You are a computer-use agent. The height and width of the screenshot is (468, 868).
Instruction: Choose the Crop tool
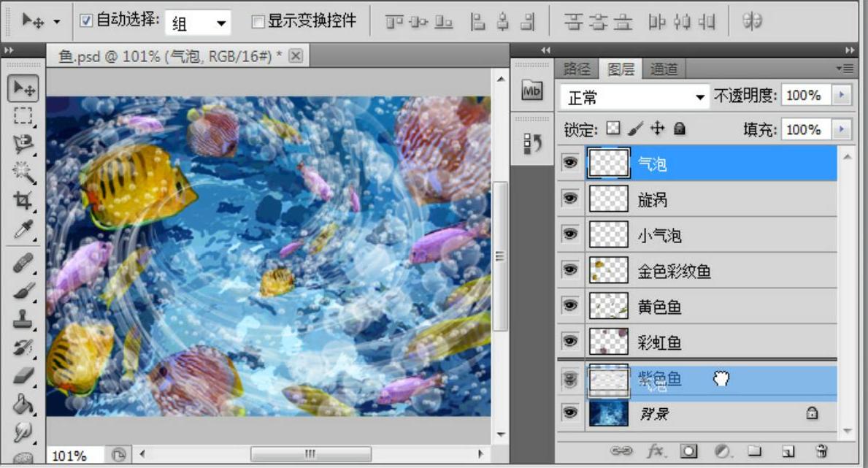[23, 201]
